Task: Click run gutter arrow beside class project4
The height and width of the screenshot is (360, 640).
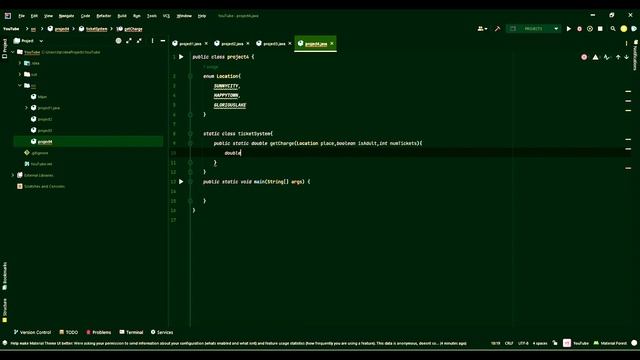Action: click(181, 57)
